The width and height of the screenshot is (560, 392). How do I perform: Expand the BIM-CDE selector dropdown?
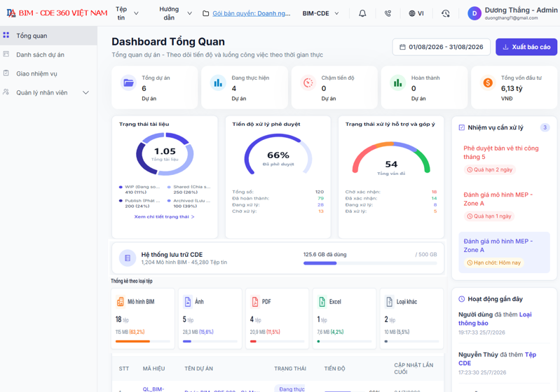tap(320, 13)
